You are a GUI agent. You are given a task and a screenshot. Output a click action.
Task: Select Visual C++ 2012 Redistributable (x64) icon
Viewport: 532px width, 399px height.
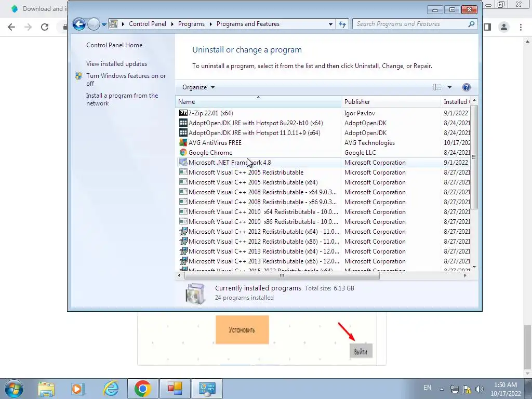[x=183, y=231]
